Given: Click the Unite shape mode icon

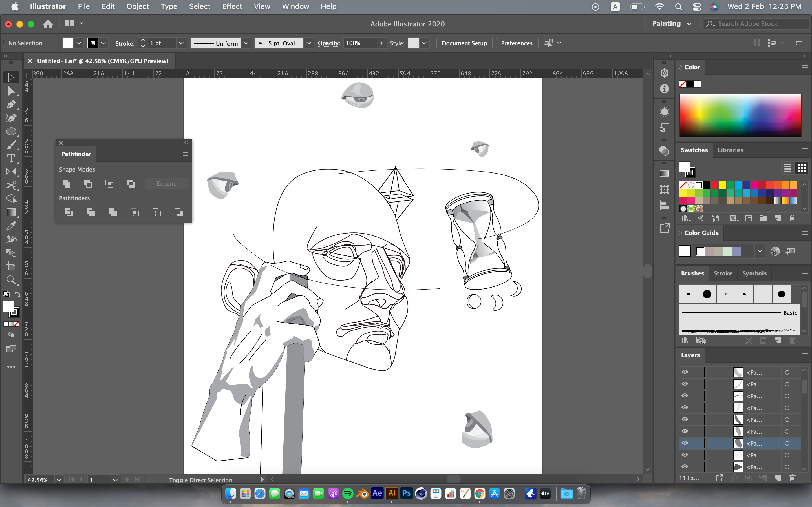Looking at the screenshot, I should (x=67, y=183).
